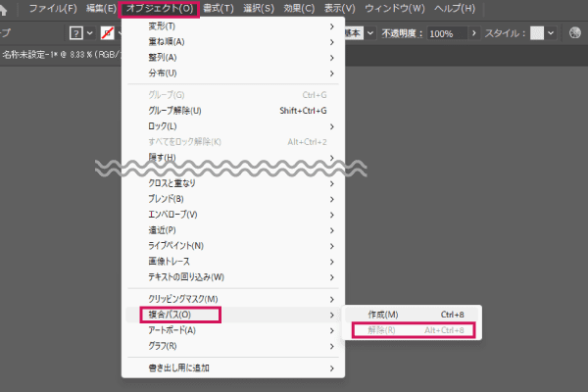The image size is (588, 392).
Task: Open the brush definition 基本 dropdown arrow
Action: tap(370, 33)
